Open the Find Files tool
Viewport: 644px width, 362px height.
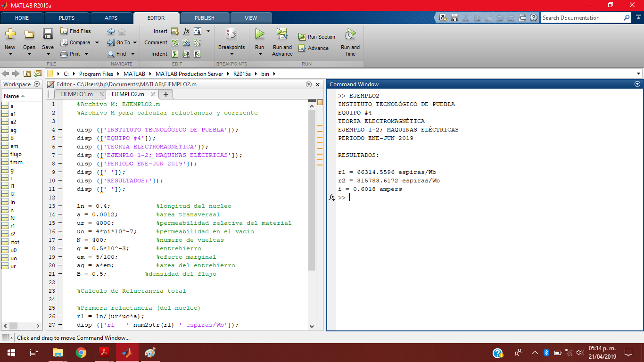pos(77,31)
